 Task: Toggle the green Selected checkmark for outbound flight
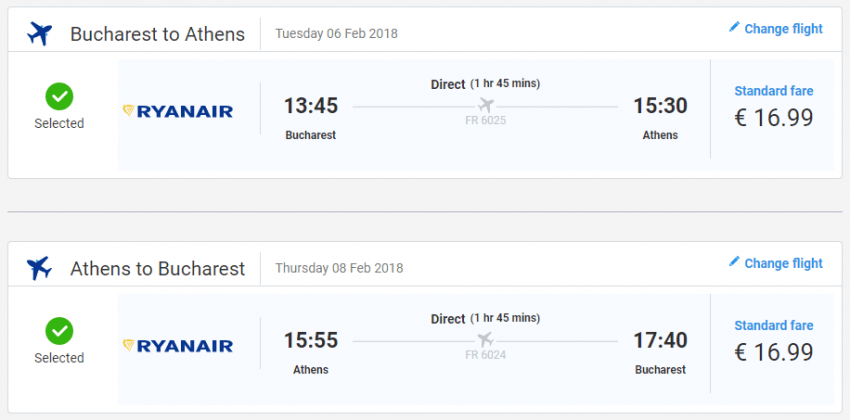tap(59, 97)
